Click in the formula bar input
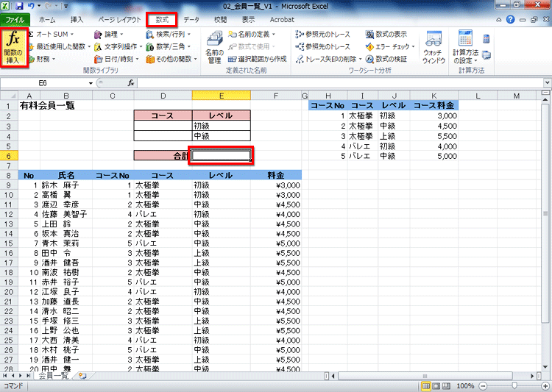Image resolution: width=552 pixels, height=392 pixels. 340,83
